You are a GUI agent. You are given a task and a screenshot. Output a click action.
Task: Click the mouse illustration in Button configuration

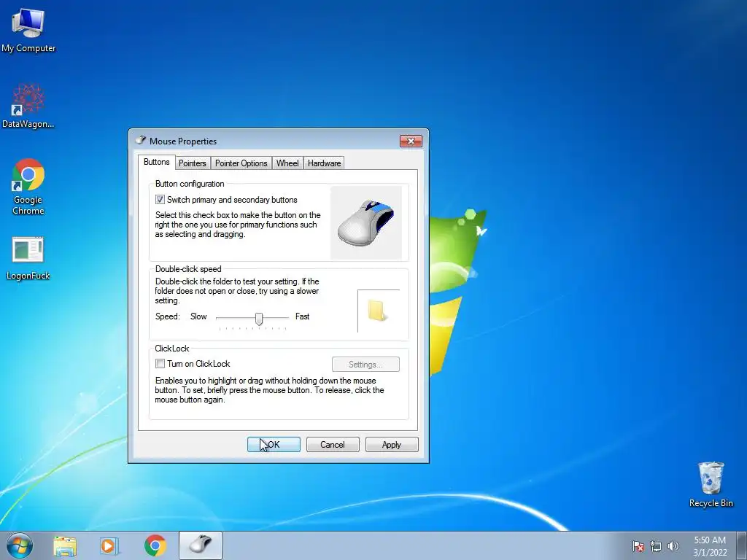coord(366,223)
